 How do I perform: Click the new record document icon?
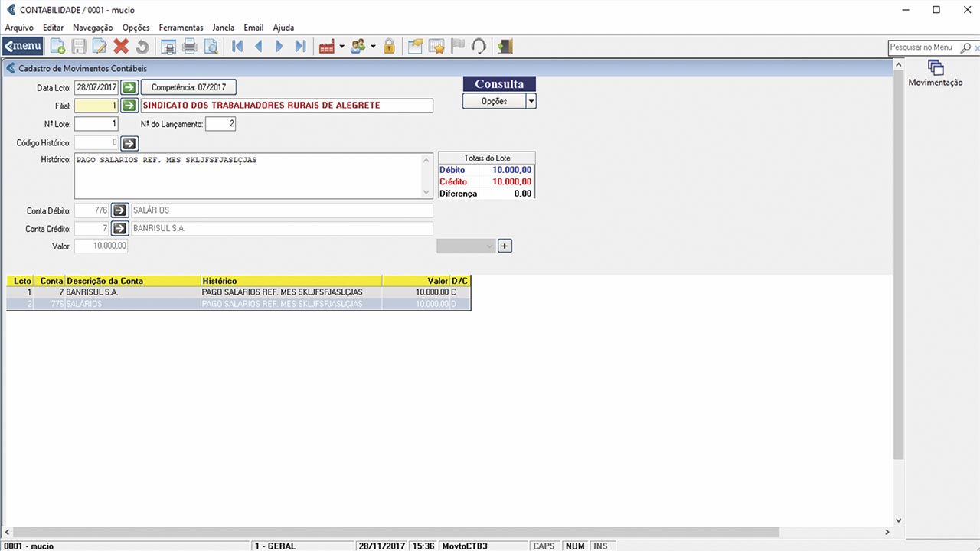[x=58, y=47]
